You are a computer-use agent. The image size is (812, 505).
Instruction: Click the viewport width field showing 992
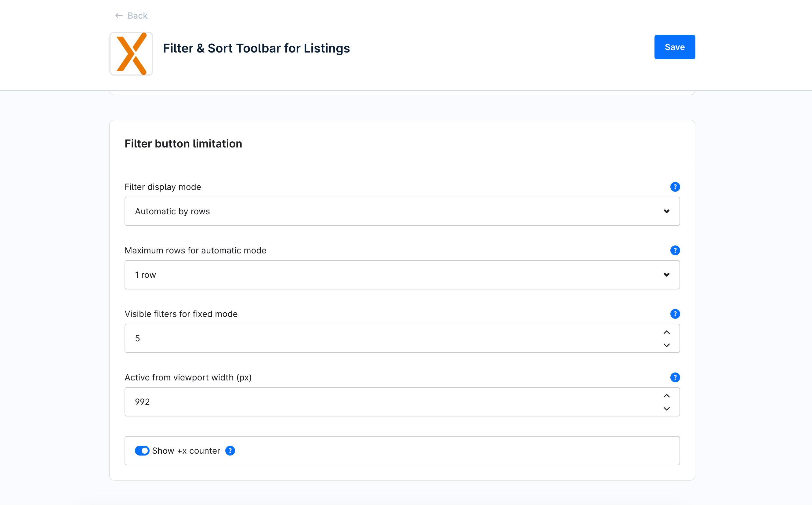pos(402,402)
